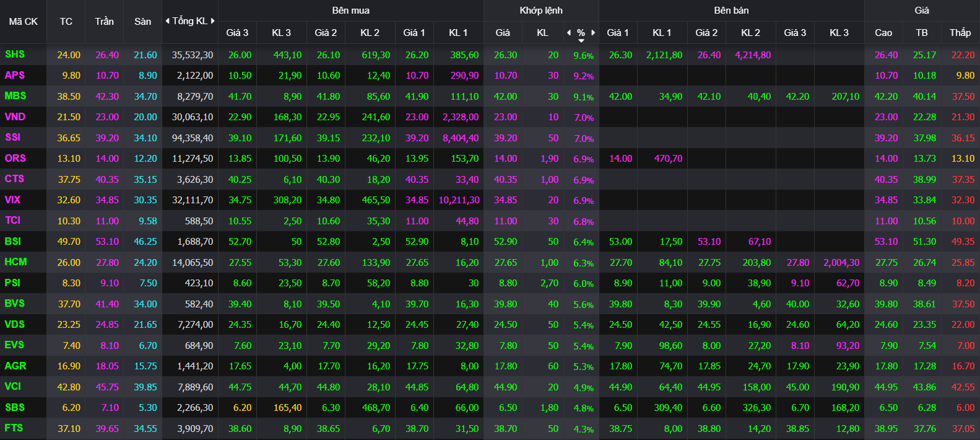Open the ORS stock ticker

(x=15, y=158)
